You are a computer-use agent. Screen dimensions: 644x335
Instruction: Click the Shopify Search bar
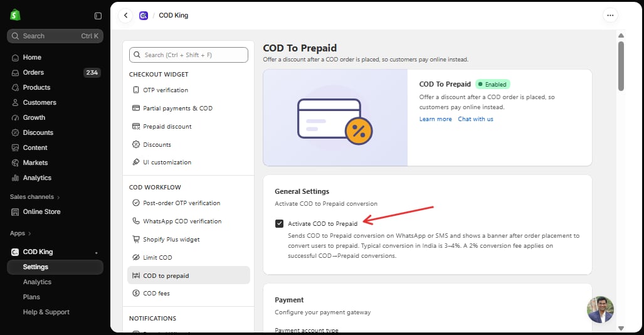coord(55,36)
